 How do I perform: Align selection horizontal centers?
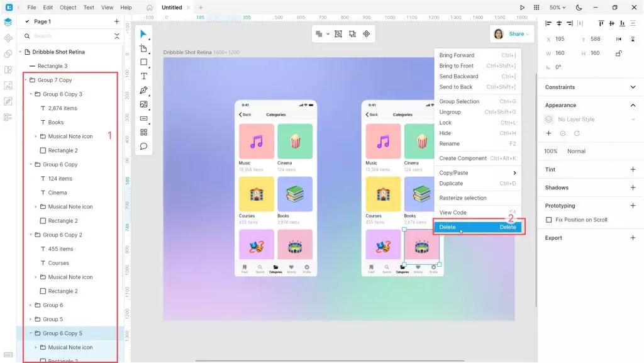559,23
